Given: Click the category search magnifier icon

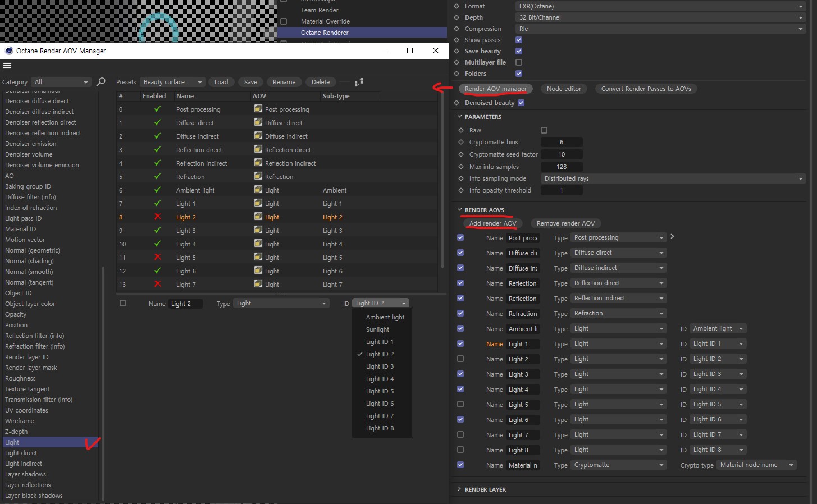Looking at the screenshot, I should [x=101, y=82].
